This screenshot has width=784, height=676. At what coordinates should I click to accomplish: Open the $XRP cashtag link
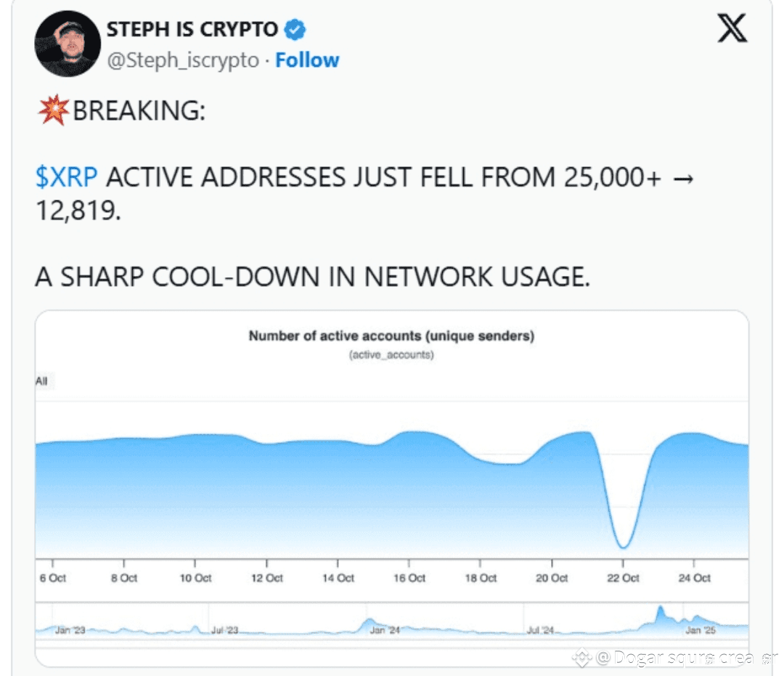click(67, 177)
